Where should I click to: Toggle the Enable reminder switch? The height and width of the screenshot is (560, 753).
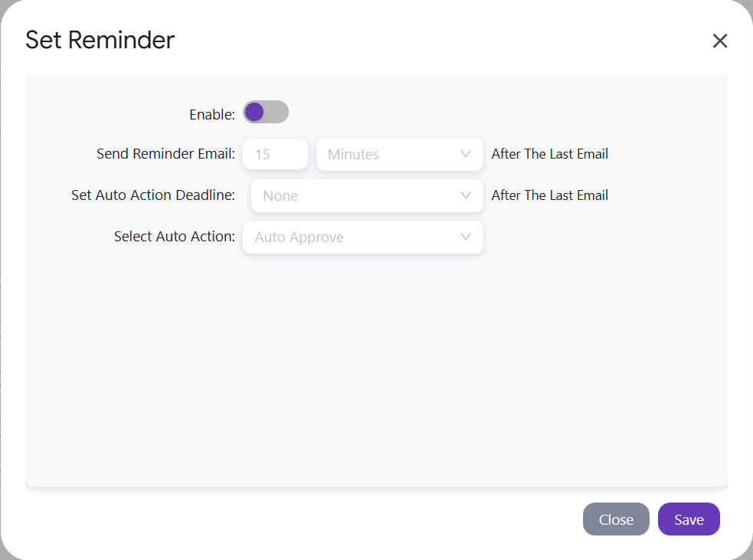[266, 112]
